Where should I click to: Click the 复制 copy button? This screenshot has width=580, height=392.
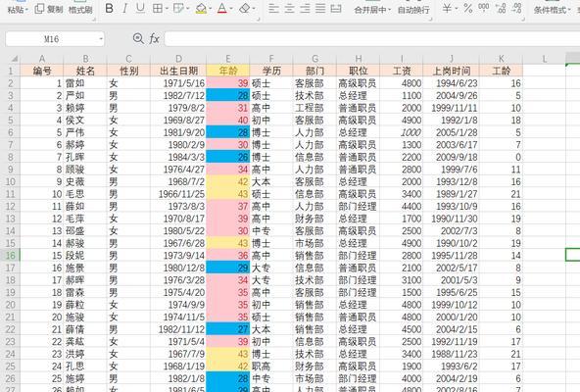pos(49,9)
